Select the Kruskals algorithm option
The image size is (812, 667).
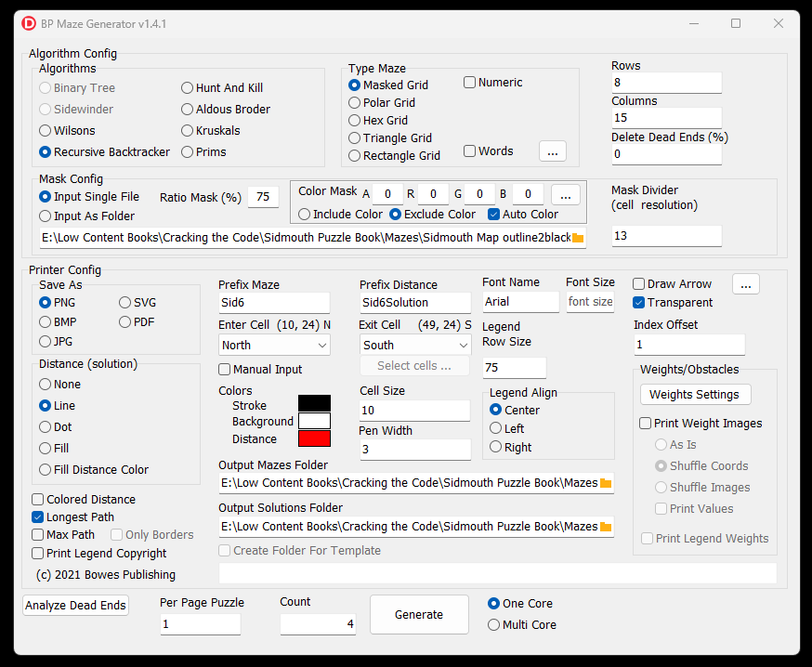tap(188, 131)
